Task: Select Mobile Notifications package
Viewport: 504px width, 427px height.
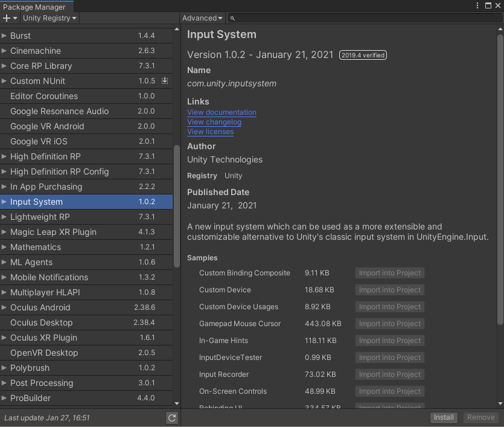Action: [86, 277]
